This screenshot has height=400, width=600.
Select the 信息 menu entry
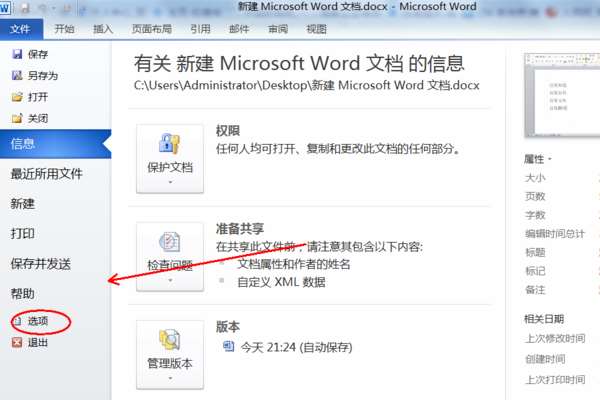[55, 144]
